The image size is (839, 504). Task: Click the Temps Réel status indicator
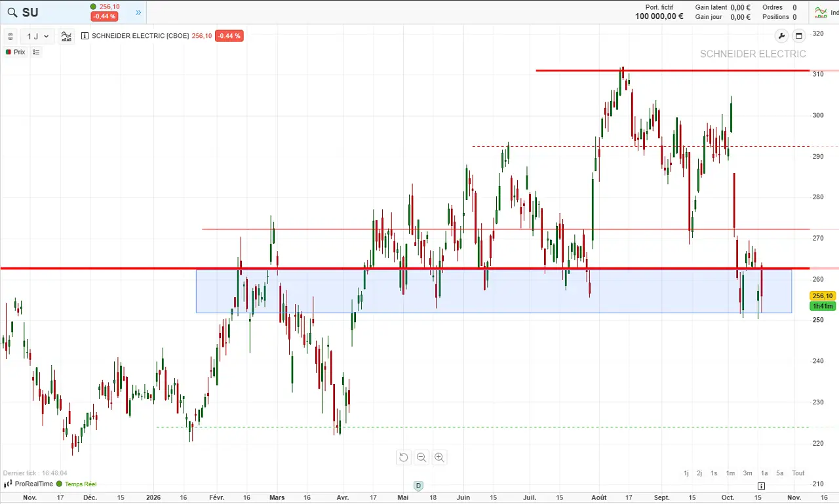click(77, 484)
